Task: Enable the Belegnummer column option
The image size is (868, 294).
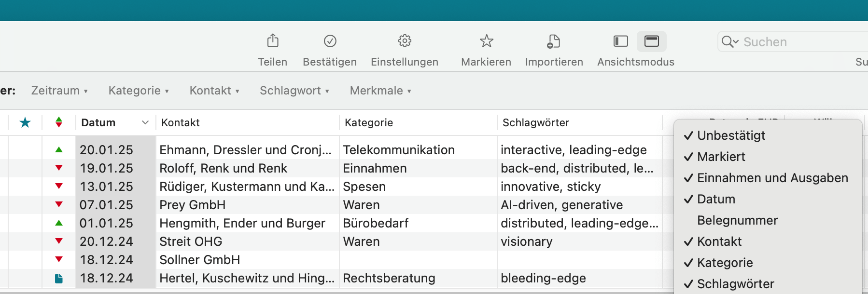Action: click(x=737, y=220)
